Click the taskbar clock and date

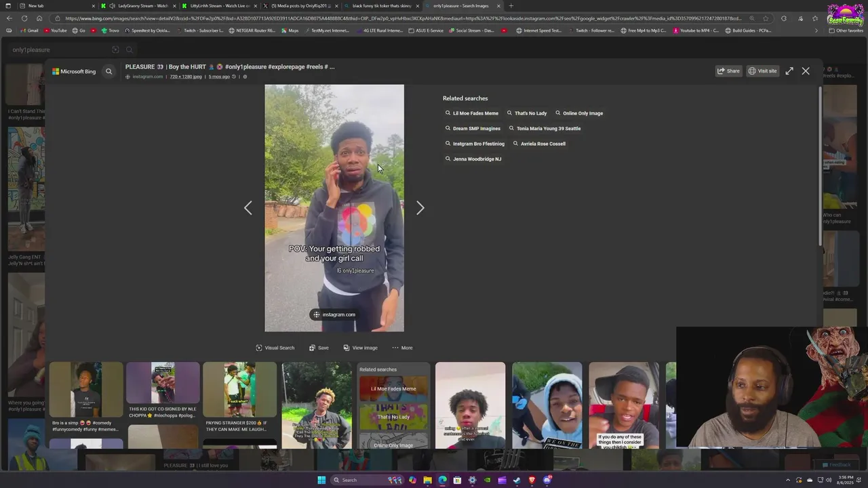[x=845, y=480]
